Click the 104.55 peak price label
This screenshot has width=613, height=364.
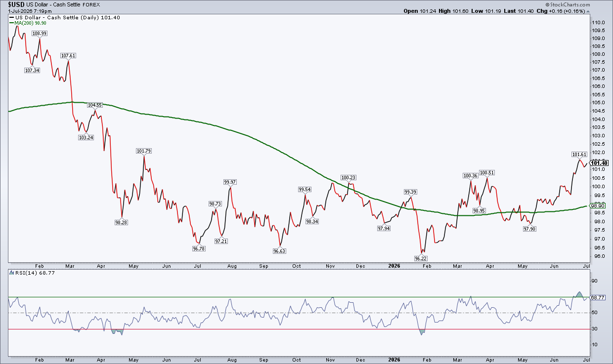point(94,105)
